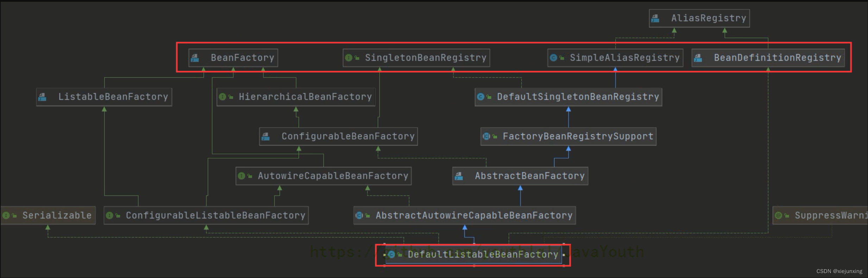Click the DefaultSingletonBeanRegistry class icon
868x278 pixels.
pyautogui.click(x=480, y=97)
